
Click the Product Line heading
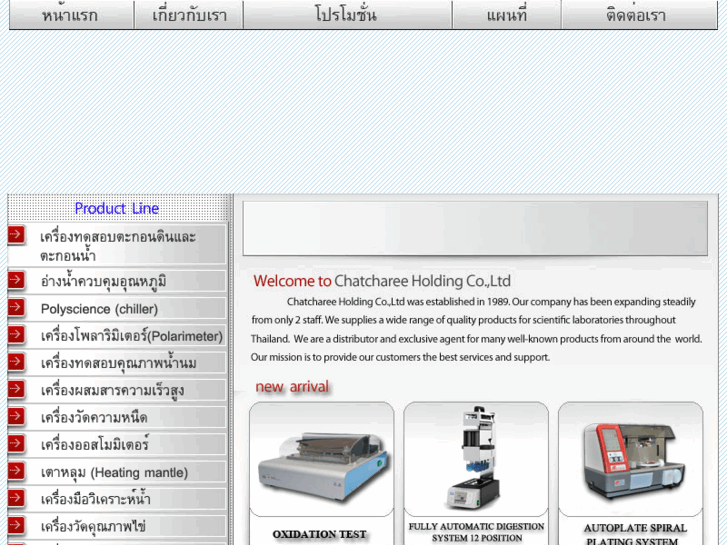117,208
